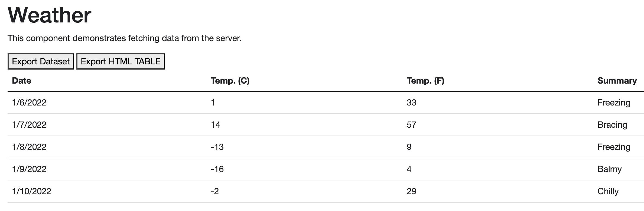Click the Export HTML TABLE button
Viewport: 644px width, 211px height.
click(121, 61)
